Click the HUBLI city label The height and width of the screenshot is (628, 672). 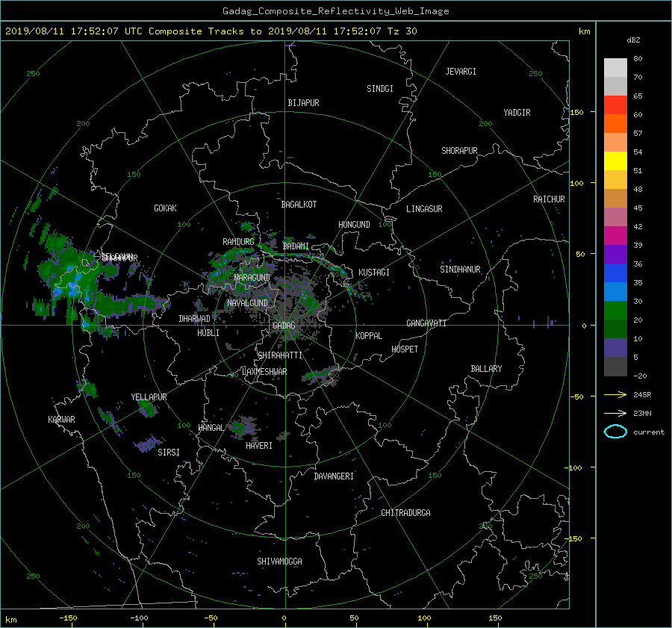click(208, 333)
